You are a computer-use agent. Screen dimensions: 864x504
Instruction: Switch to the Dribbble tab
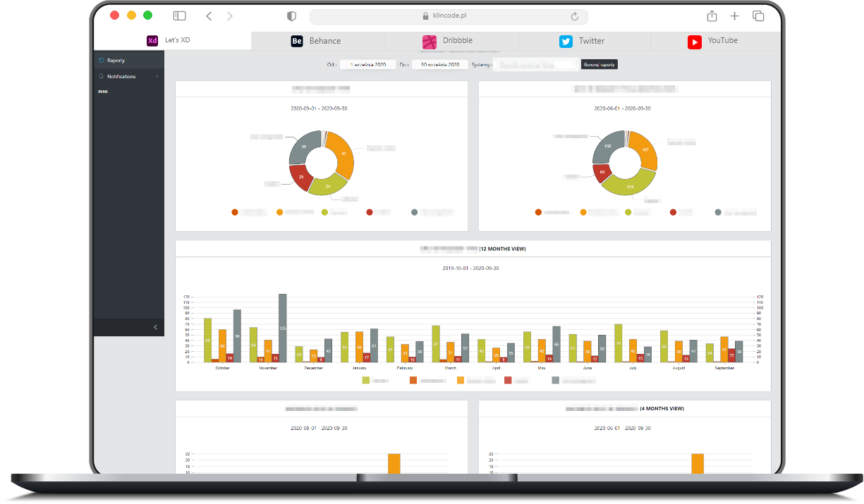tap(451, 41)
